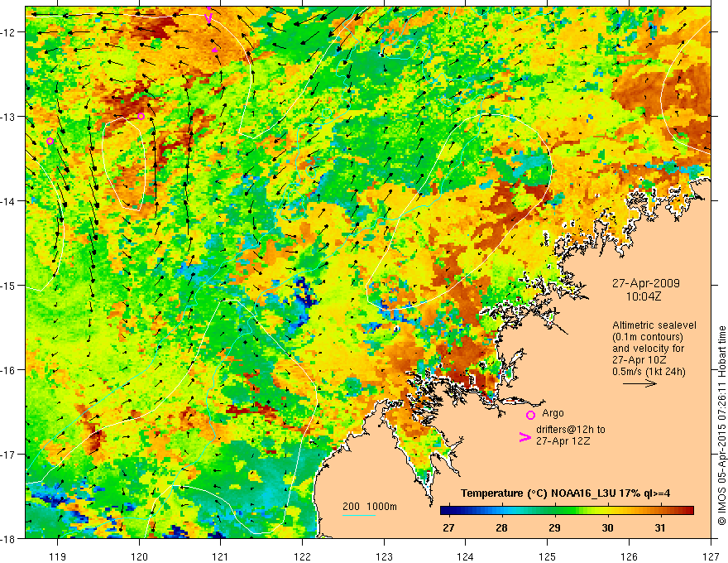728x563 pixels.
Task: Click the 27 label on temperature scale
Action: point(448,527)
